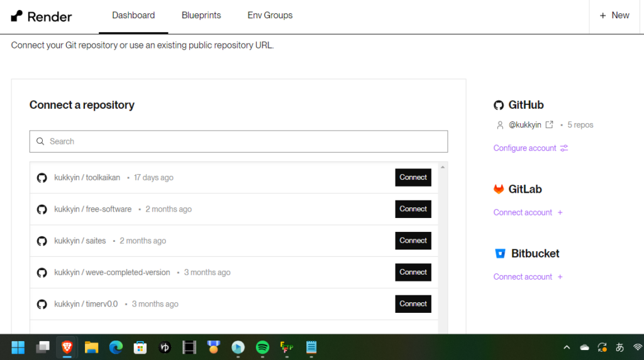Select the text 'kukkyin / weve-completed-version'

(x=112, y=272)
